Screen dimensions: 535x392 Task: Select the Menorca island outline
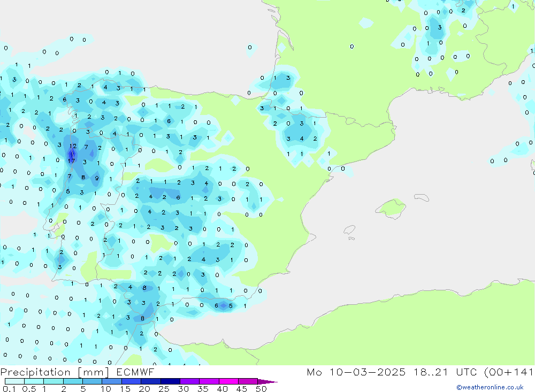(x=422, y=197)
